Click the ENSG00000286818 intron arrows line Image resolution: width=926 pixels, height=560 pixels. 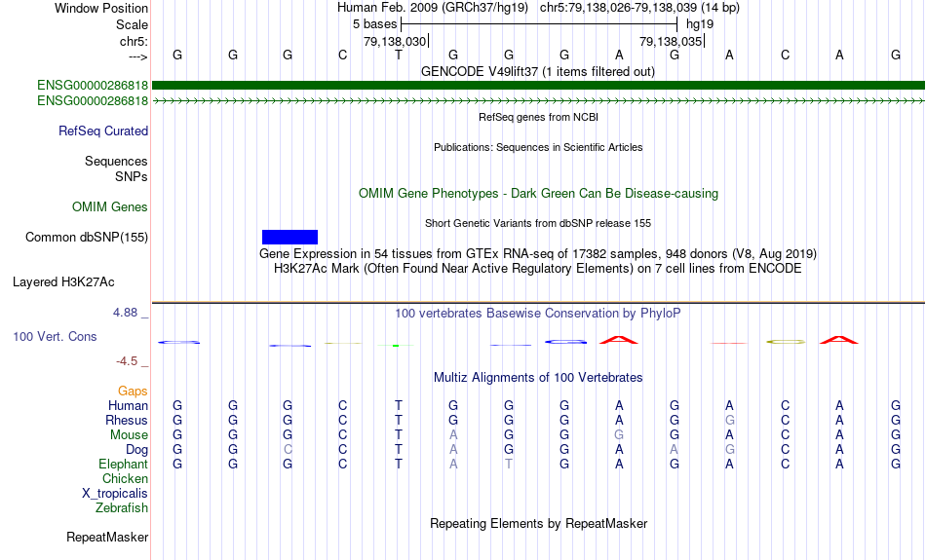[x=538, y=101]
